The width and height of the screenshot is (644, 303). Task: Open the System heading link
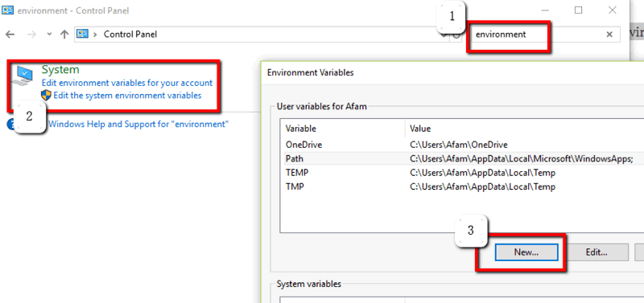(x=60, y=70)
